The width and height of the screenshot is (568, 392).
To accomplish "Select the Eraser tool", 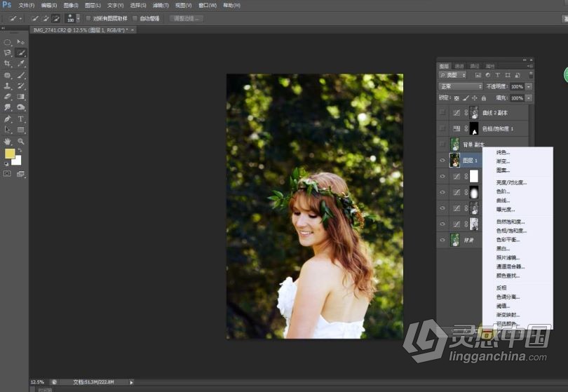I will 7,97.
